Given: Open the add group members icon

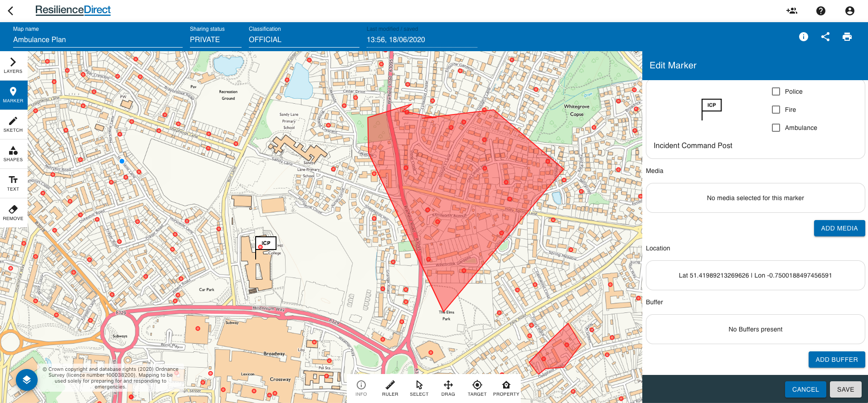Looking at the screenshot, I should 792,11.
